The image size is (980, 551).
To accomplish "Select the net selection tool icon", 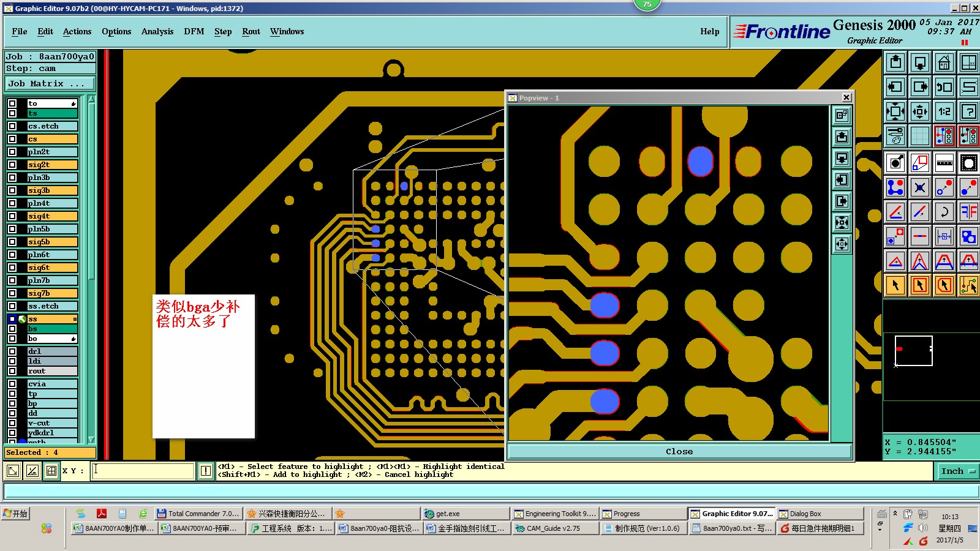I will pyautogui.click(x=969, y=285).
